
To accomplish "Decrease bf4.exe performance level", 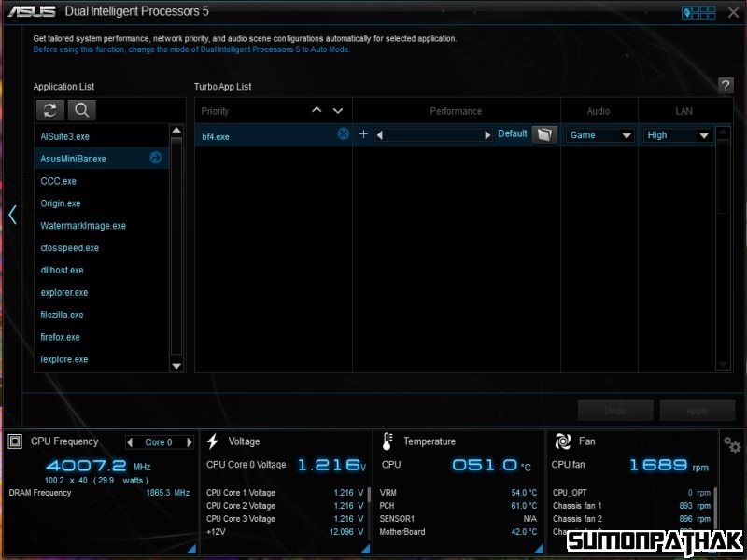I will [380, 135].
